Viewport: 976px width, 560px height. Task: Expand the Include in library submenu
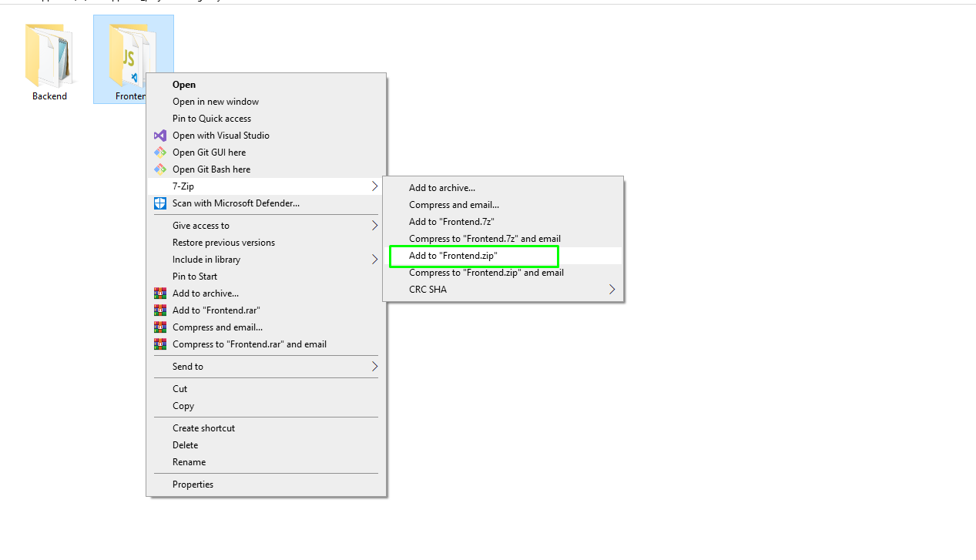(x=374, y=260)
